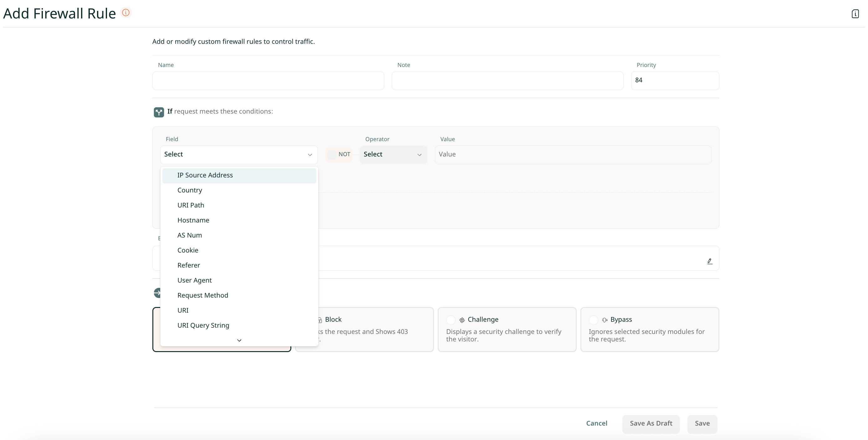Click the condition Value input field
Viewport: 868px width, 440px height.
pyautogui.click(x=573, y=155)
